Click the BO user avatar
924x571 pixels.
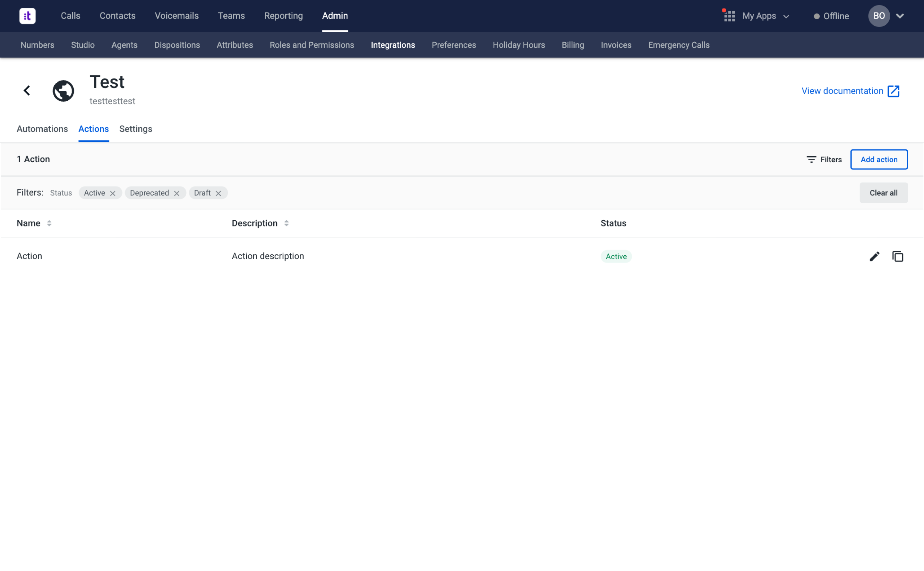pos(879,16)
